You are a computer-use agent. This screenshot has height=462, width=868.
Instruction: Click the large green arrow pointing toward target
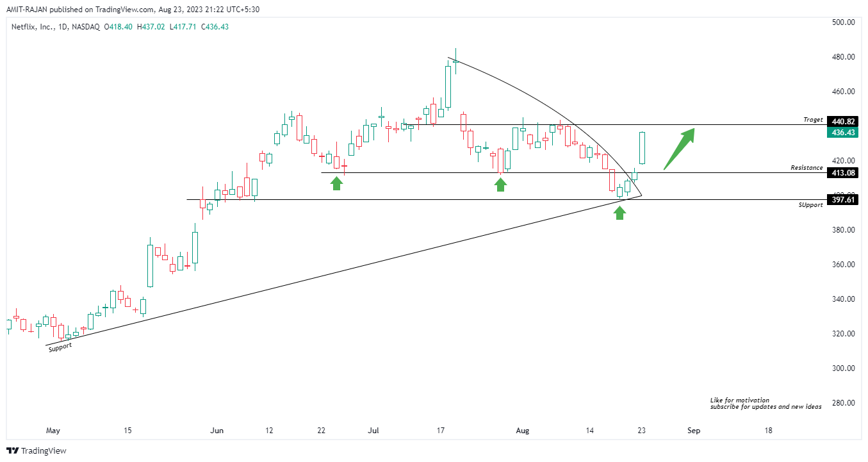pos(679,149)
